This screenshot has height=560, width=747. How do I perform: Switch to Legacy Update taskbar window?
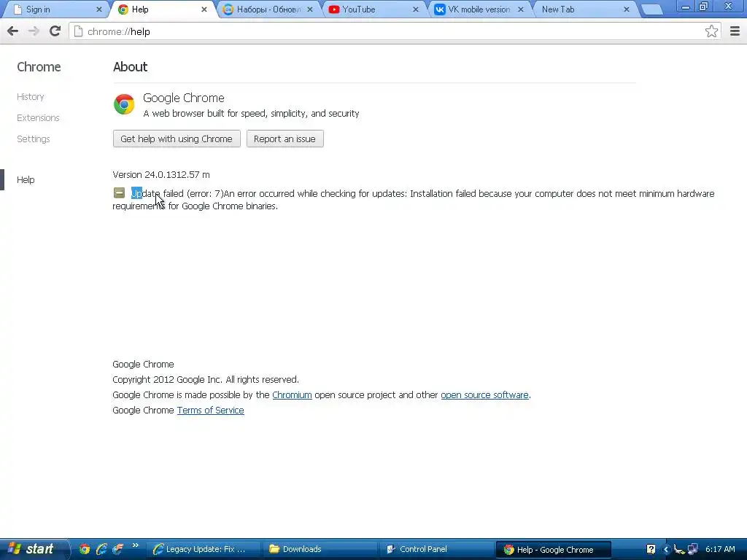click(x=203, y=549)
